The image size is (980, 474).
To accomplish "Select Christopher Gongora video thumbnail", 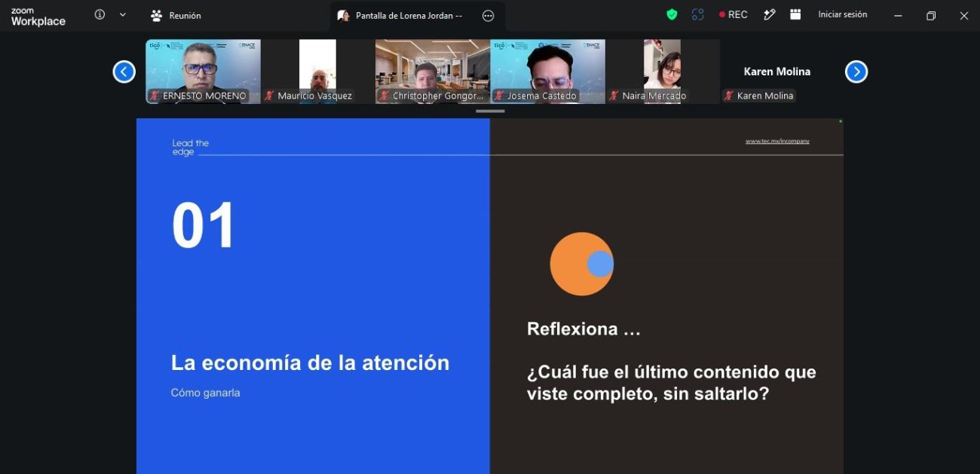I will tap(433, 72).
